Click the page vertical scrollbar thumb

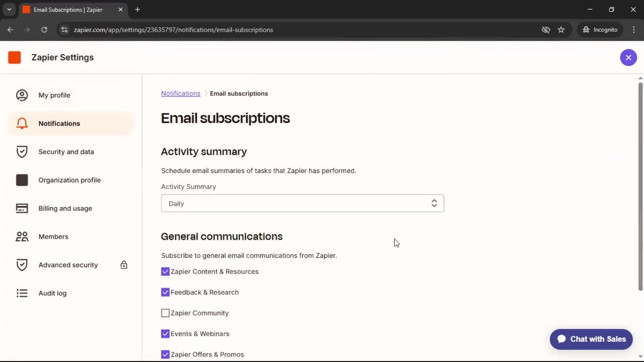[x=640, y=187]
